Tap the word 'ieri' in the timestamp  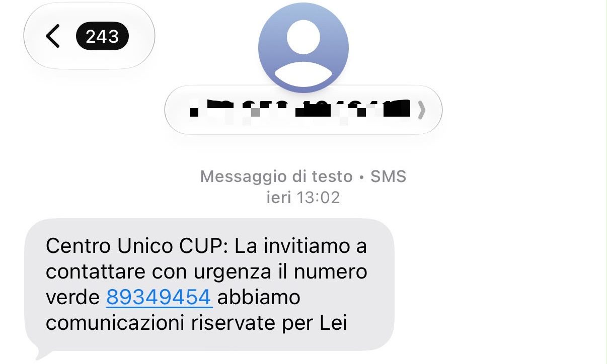278,198
